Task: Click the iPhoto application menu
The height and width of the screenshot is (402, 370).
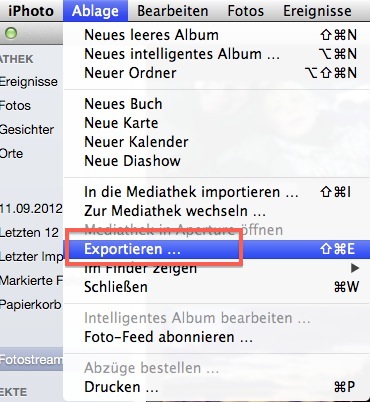Action: tap(31, 11)
